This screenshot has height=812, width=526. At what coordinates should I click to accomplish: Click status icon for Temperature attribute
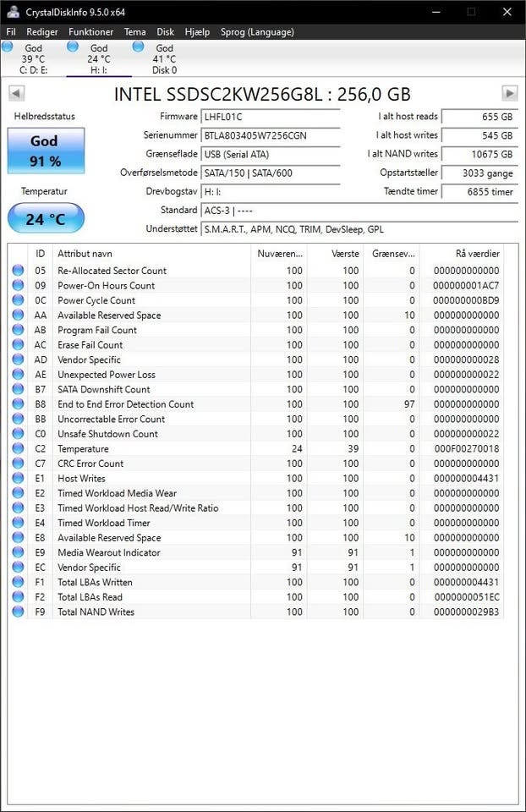click(18, 448)
